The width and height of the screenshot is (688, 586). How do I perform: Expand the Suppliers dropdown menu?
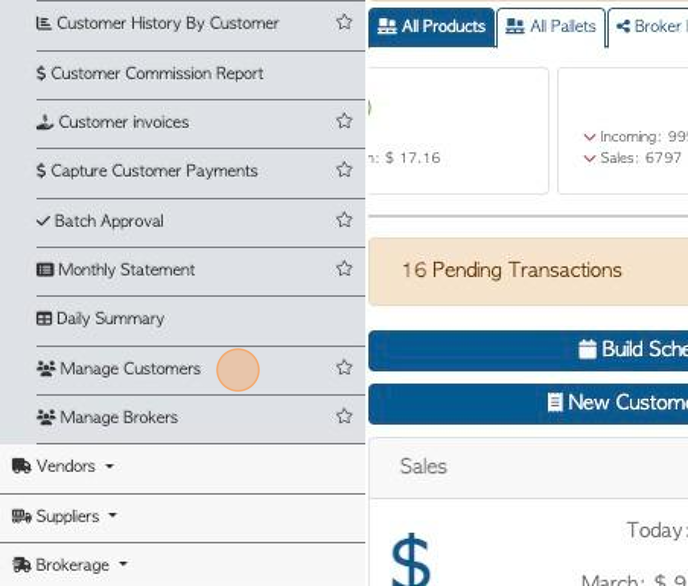pyautogui.click(x=64, y=516)
